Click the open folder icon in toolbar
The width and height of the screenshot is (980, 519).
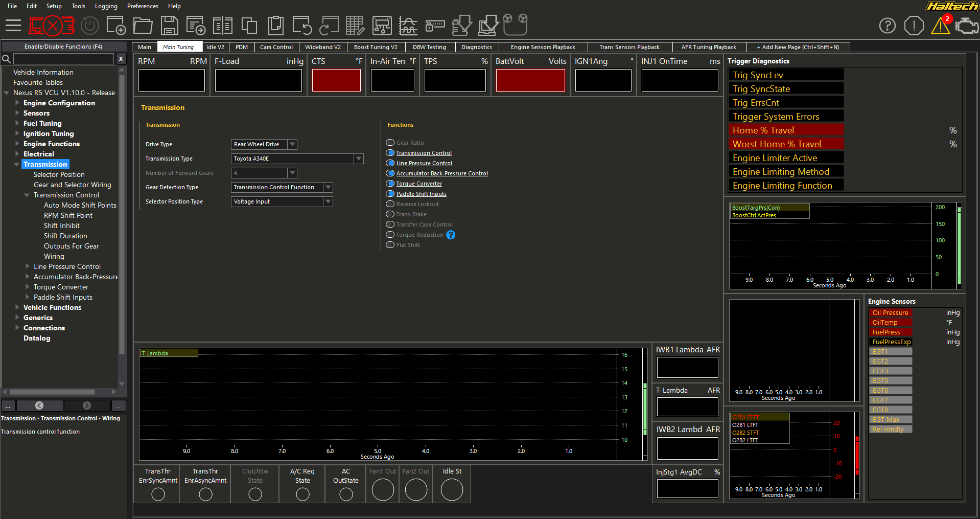[x=143, y=26]
